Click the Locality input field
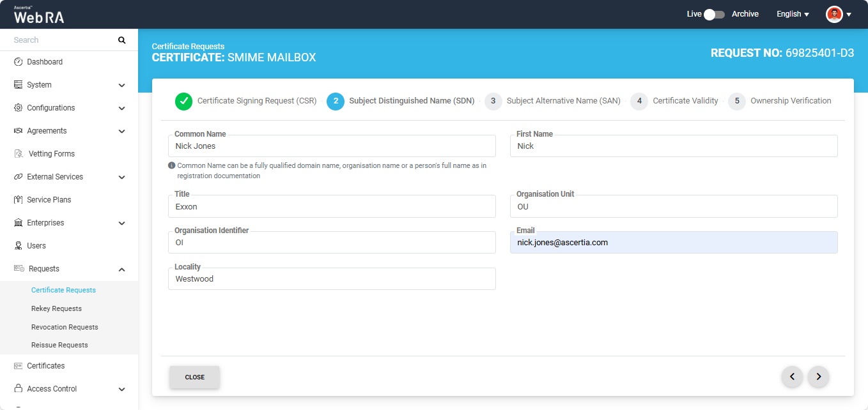 pos(332,279)
